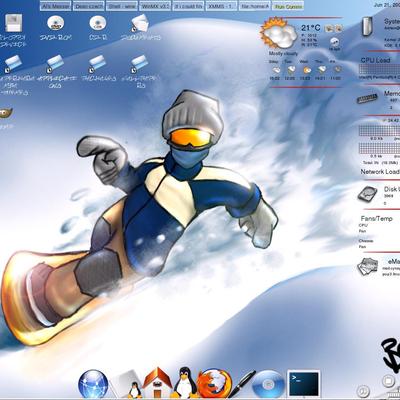
Task: Click the circular pause button near dock
Action: (363, 390)
